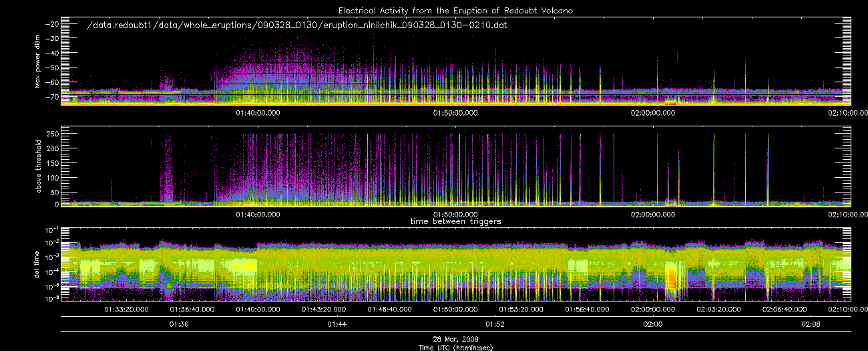Click the 01:50:00.000 tick under above threshold panel

click(x=455, y=215)
